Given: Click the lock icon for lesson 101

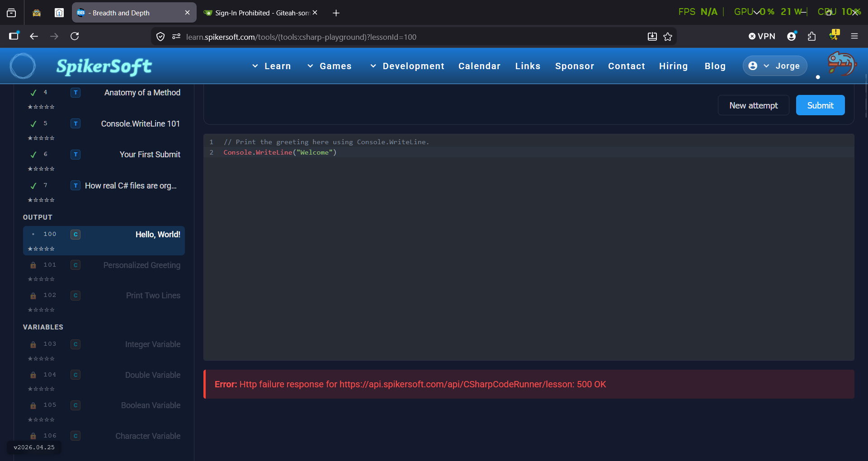Looking at the screenshot, I should pos(33,265).
